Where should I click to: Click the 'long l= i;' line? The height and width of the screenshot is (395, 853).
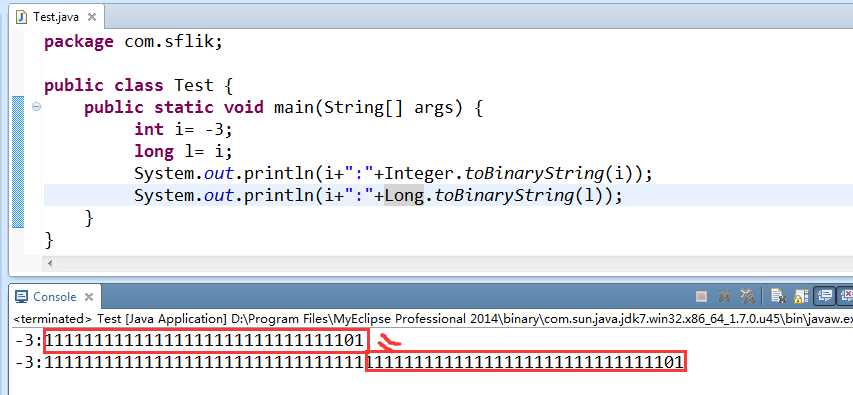pyautogui.click(x=183, y=151)
